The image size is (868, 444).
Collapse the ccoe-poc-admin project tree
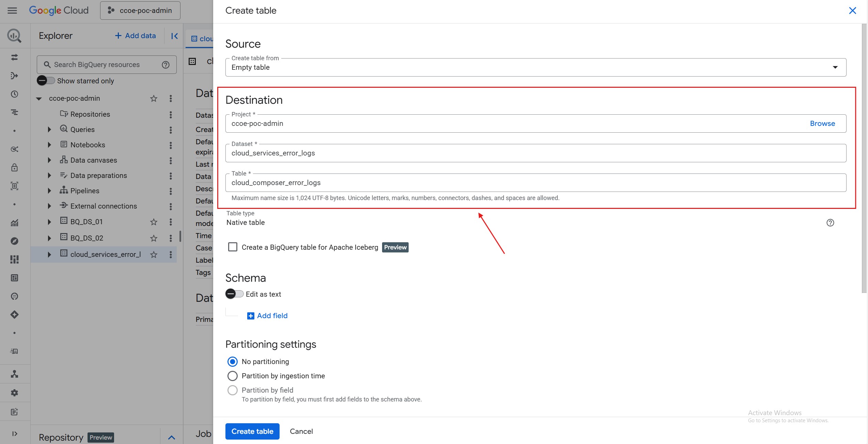39,99
